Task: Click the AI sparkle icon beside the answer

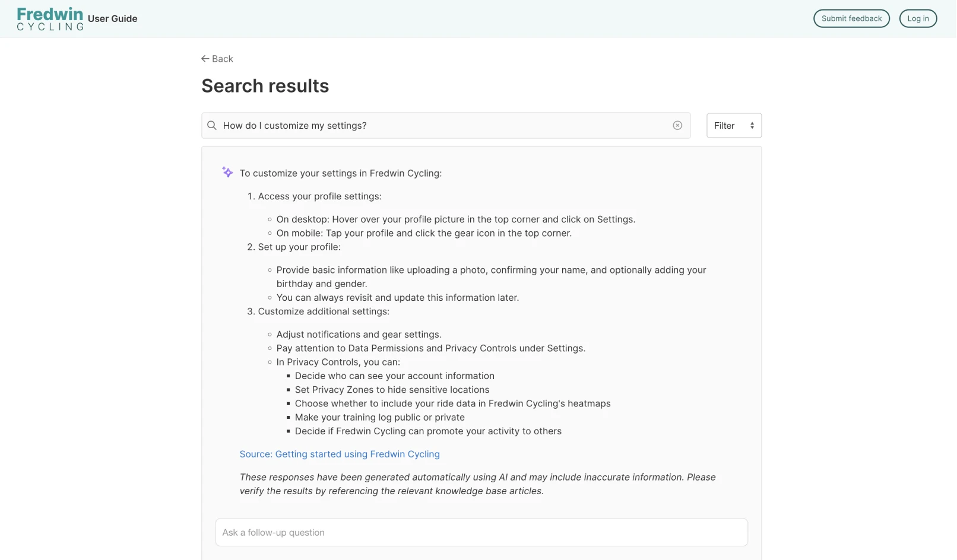Action: coord(227,172)
